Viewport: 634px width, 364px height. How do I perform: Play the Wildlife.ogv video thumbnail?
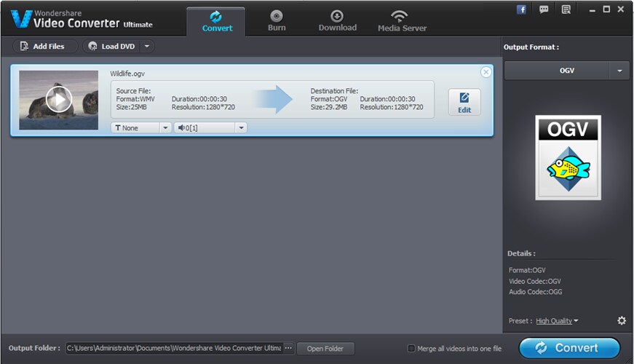point(59,100)
